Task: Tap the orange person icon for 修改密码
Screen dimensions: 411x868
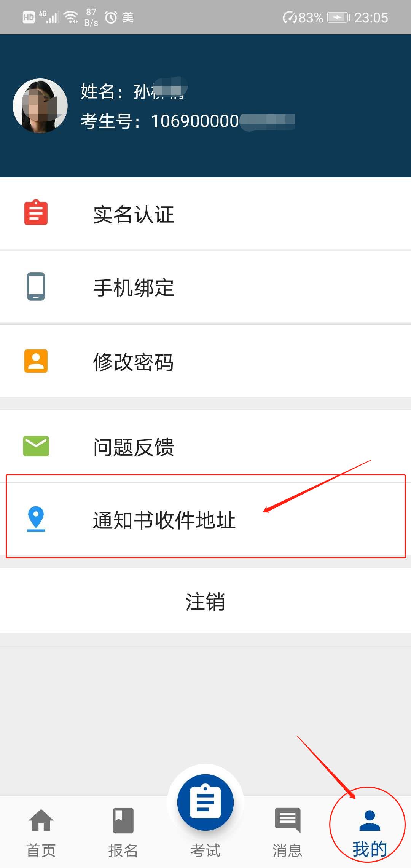Action: (x=36, y=361)
